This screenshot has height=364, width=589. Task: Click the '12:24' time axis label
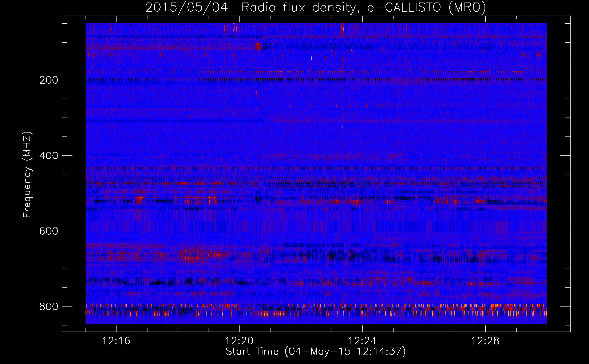click(362, 341)
